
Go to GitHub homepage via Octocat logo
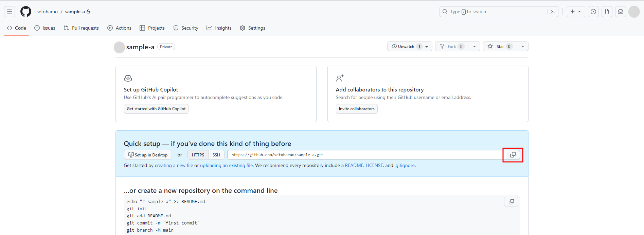(x=26, y=12)
